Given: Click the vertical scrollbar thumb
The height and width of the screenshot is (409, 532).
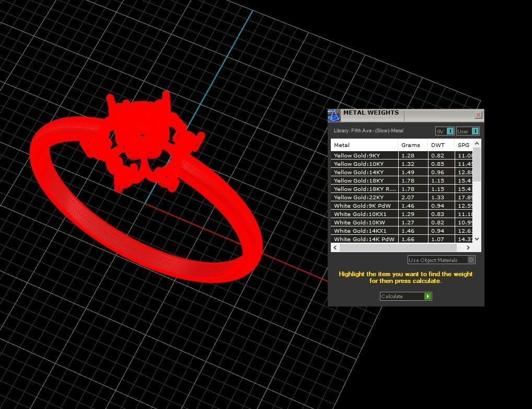Looking at the screenshot, I should 477,164.
